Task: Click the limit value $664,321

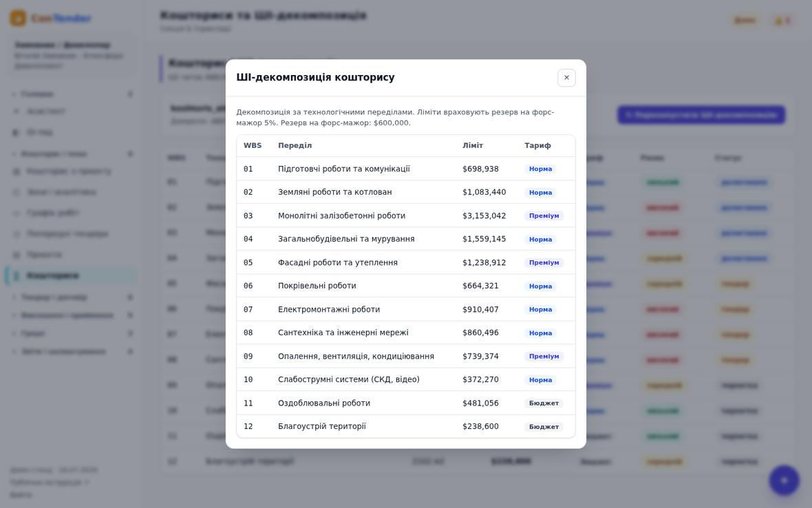Action: [x=480, y=286]
